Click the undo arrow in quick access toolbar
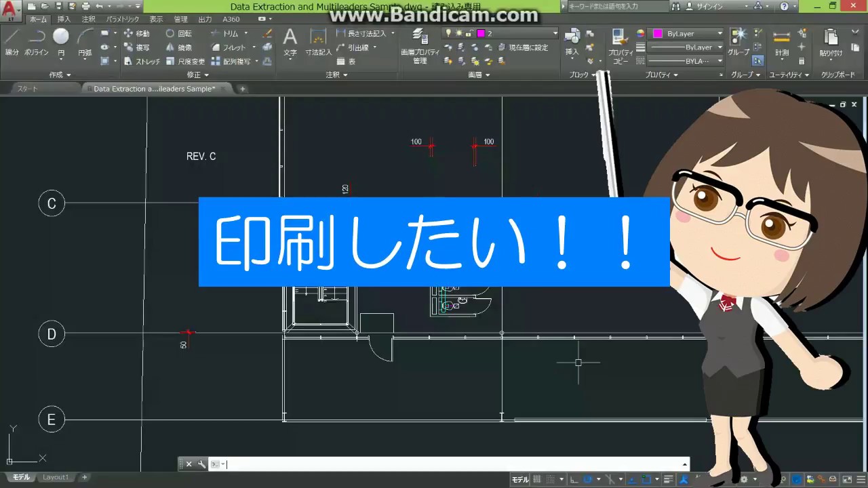Image resolution: width=868 pixels, height=488 pixels. (99, 6)
